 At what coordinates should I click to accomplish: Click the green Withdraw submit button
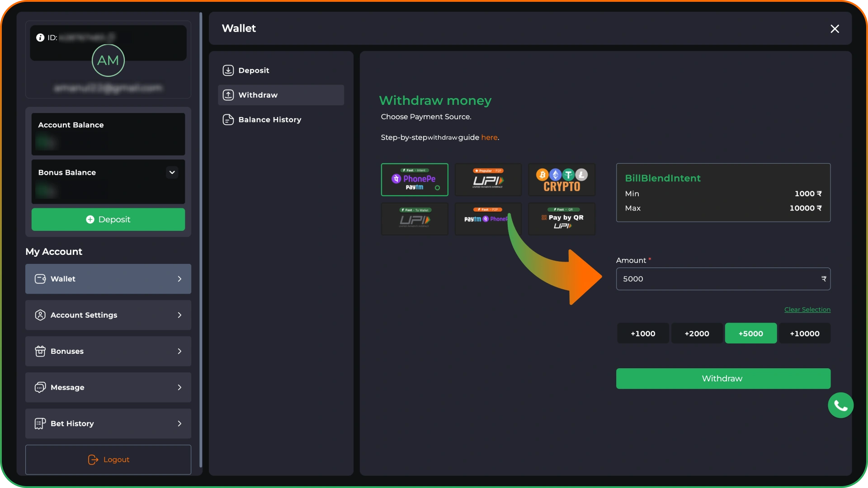coord(723,379)
